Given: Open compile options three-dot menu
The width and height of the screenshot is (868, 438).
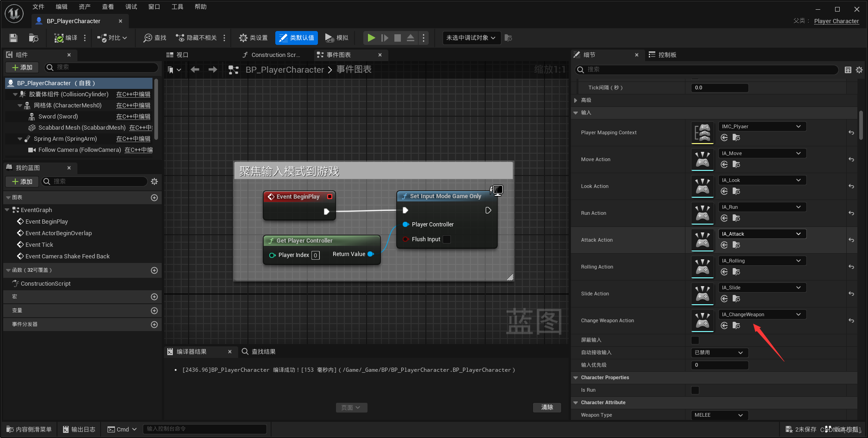Looking at the screenshot, I should (85, 38).
